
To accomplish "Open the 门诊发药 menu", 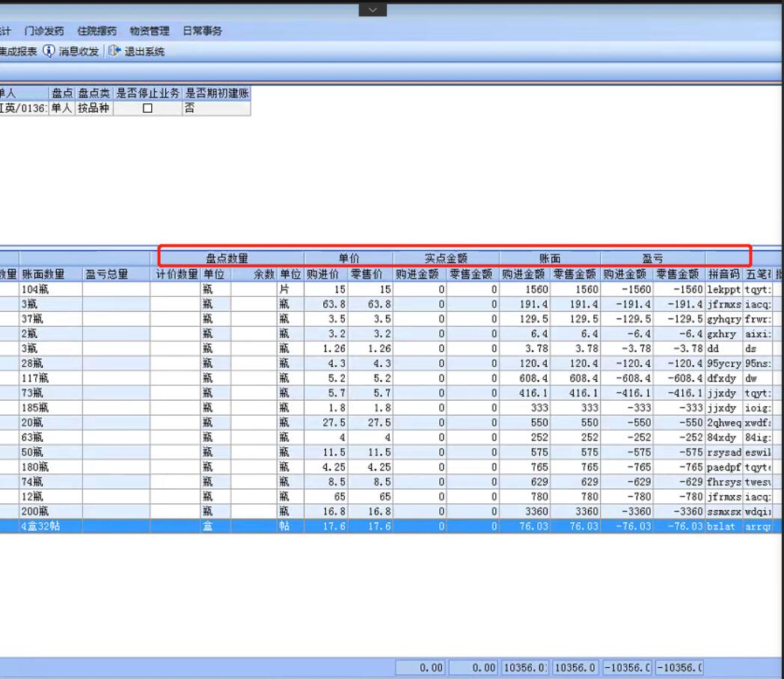I will point(44,31).
